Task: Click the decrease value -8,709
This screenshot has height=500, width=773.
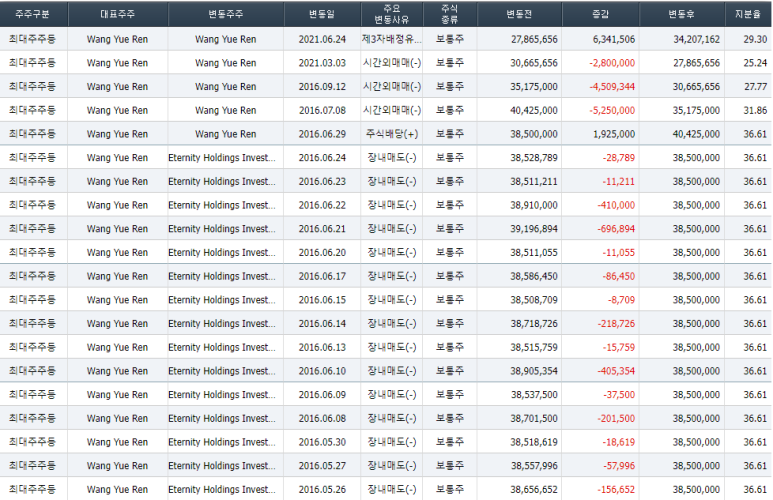Action: tap(621, 300)
